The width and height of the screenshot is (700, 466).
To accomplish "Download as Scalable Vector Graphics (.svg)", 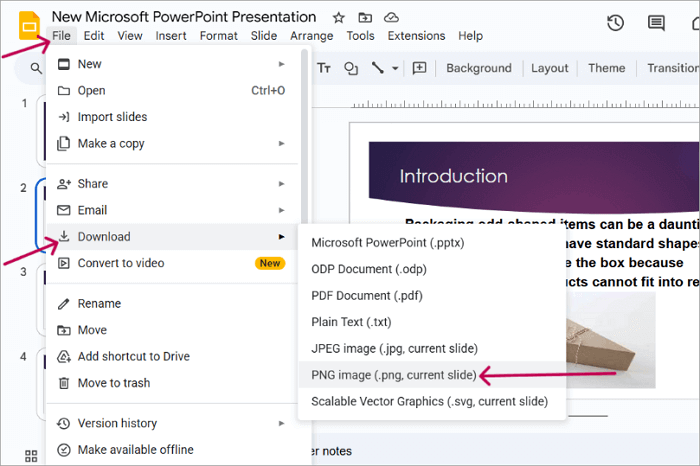I will [x=432, y=401].
